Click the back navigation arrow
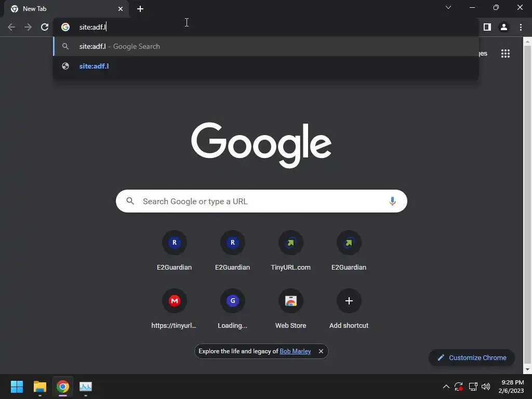The height and width of the screenshot is (399, 532). click(x=11, y=27)
